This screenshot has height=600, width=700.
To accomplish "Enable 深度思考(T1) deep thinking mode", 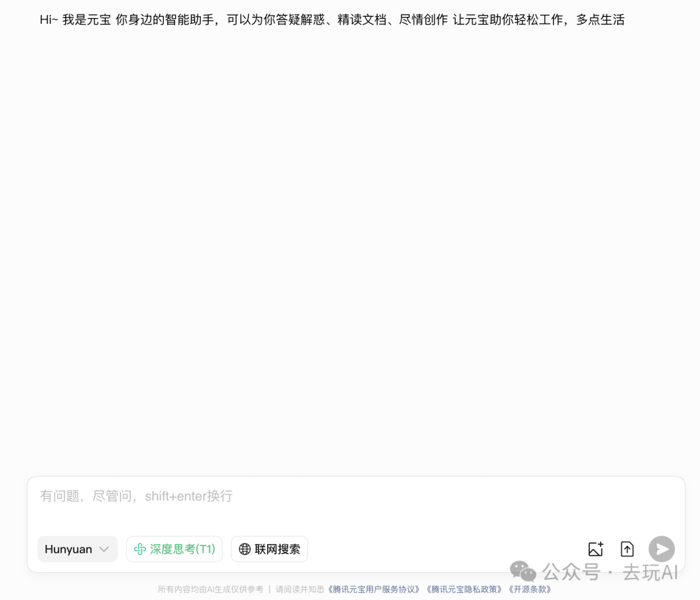I will [x=174, y=549].
